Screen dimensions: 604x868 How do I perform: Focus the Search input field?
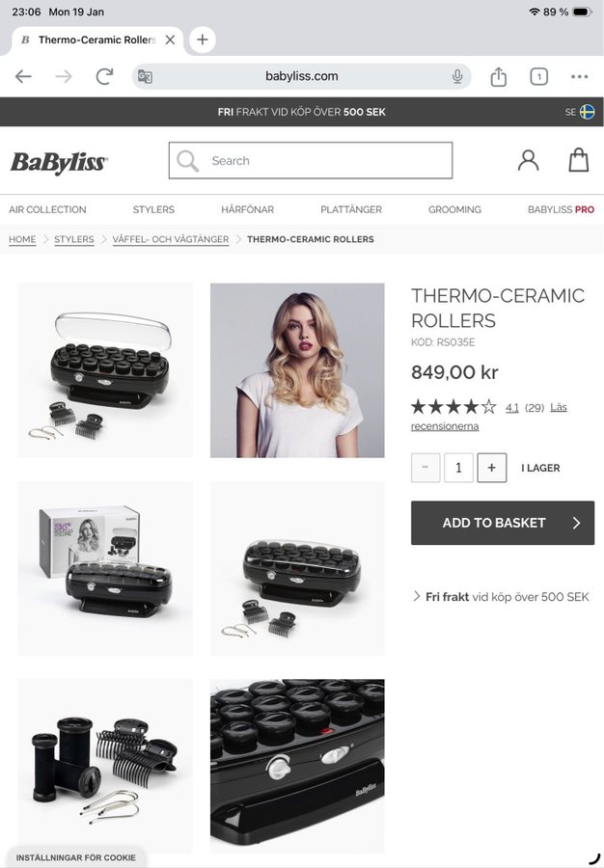point(311,160)
